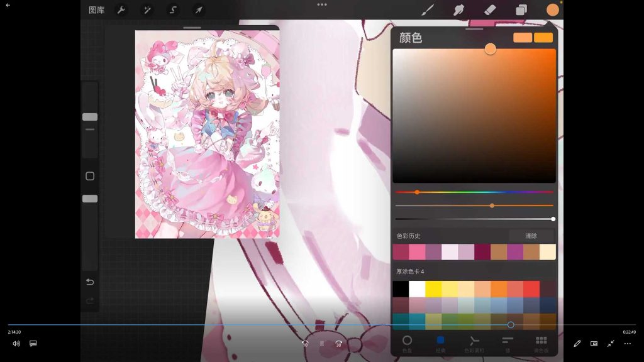Choose the black palette swatch
This screenshot has width=644, height=362.
401,289
